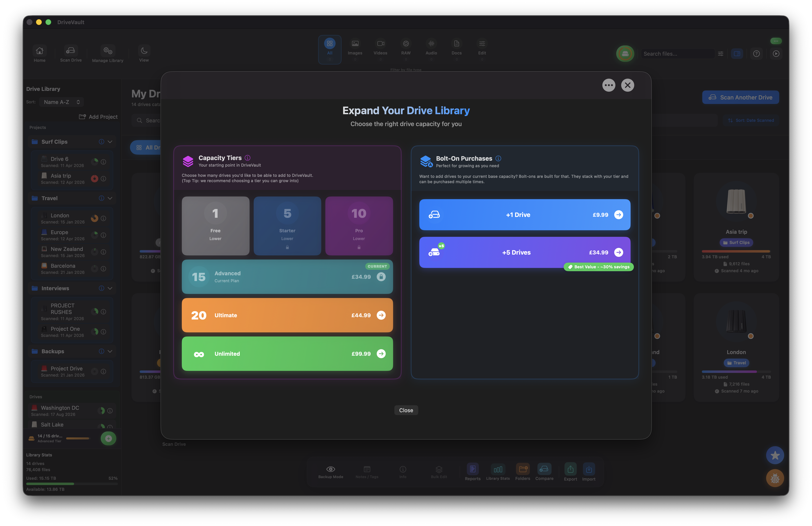Show info for Europe drive
Image resolution: width=812 pixels, height=526 pixels.
click(103, 235)
